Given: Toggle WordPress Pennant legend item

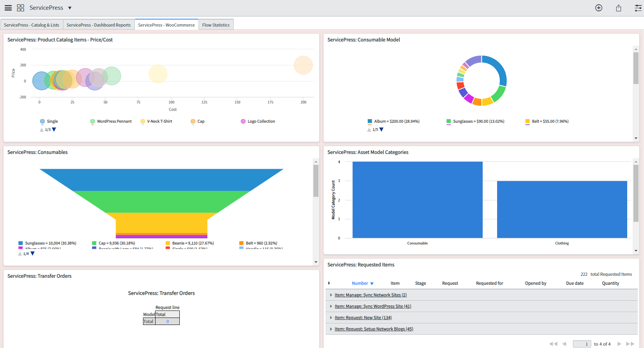Looking at the screenshot, I should [x=111, y=121].
